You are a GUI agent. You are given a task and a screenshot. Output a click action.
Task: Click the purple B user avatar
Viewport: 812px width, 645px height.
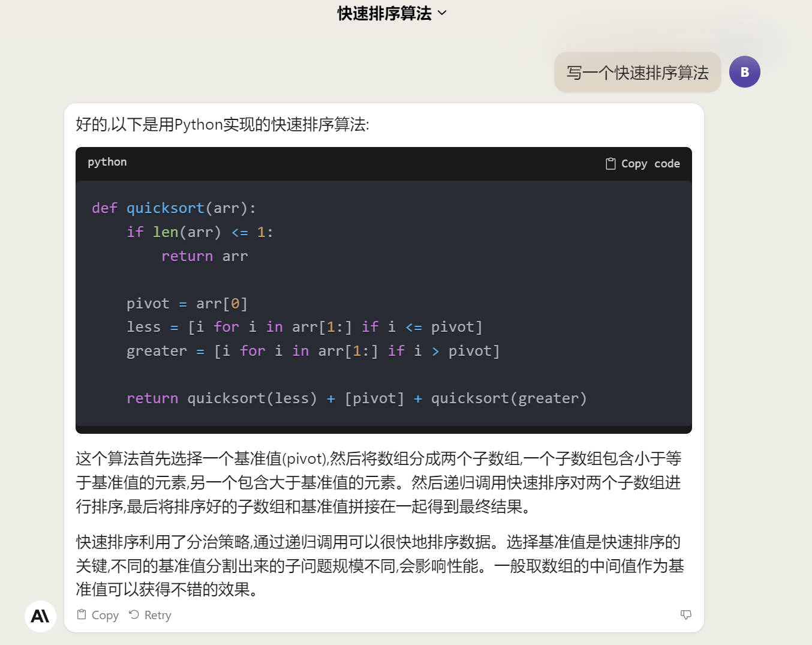point(745,72)
